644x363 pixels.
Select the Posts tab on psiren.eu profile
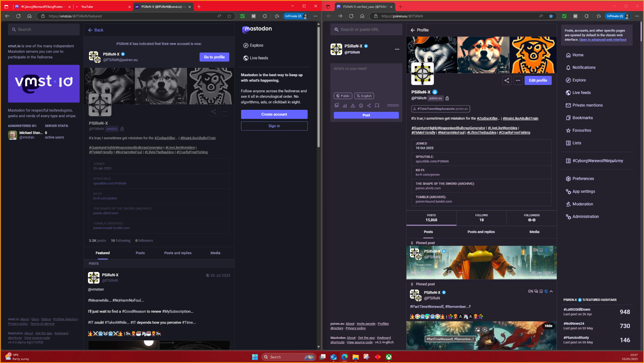[x=428, y=232]
